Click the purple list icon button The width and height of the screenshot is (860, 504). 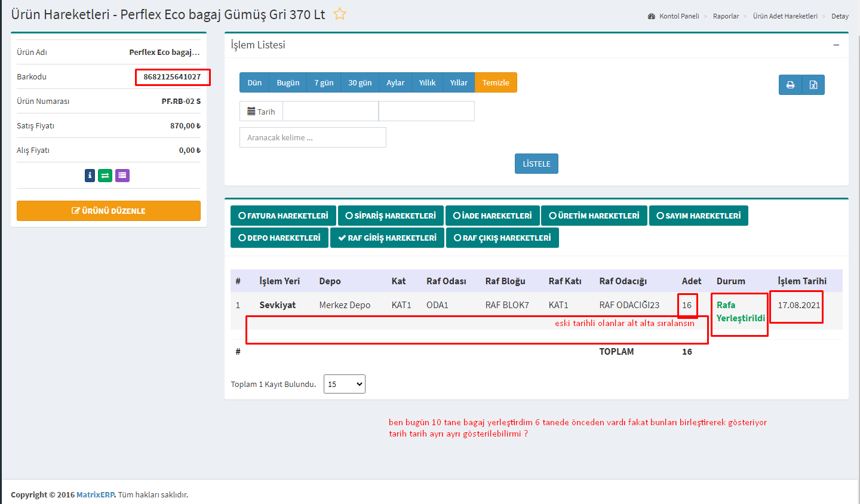122,176
